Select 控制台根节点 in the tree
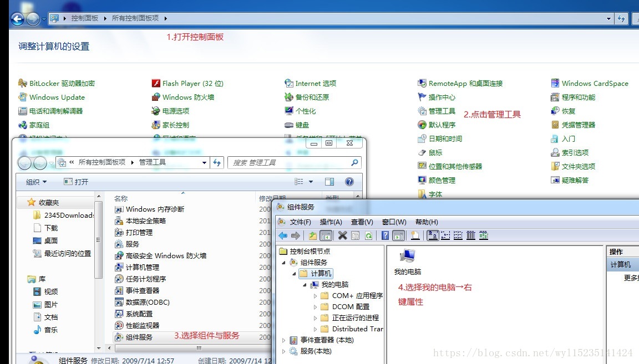The width and height of the screenshot is (639, 364). tap(310, 251)
